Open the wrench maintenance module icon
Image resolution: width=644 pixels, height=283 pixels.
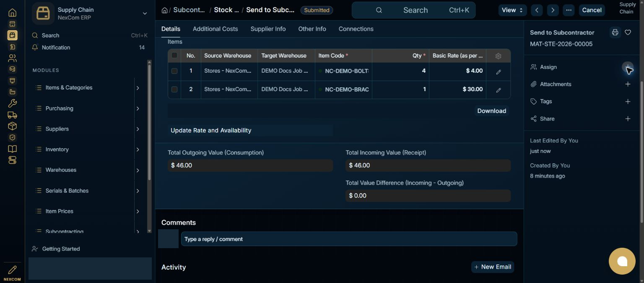pyautogui.click(x=12, y=103)
